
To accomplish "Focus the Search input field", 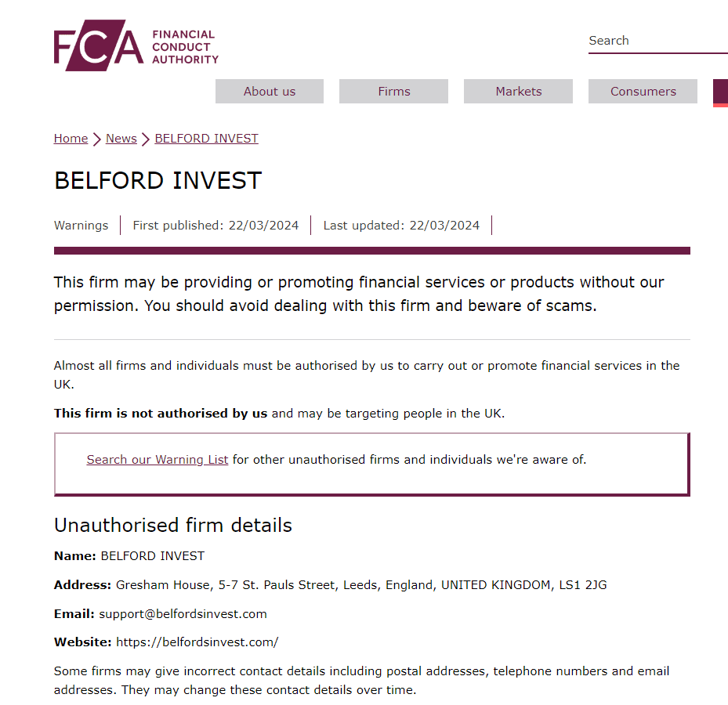I will coord(658,41).
